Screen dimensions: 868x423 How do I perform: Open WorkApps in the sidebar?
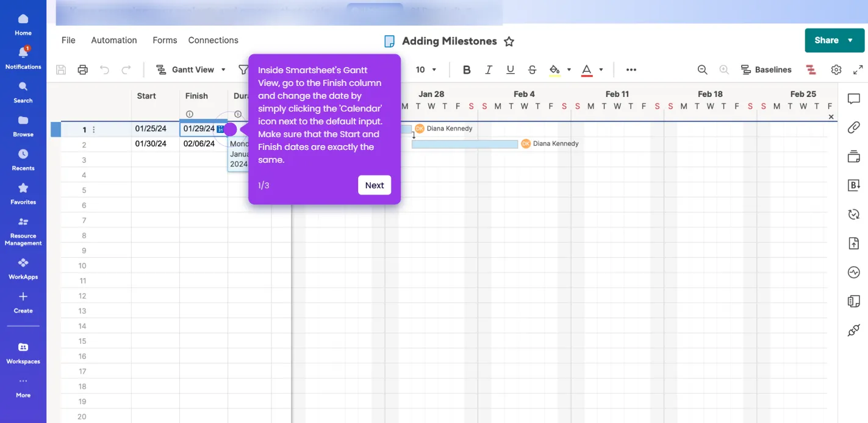pos(23,268)
